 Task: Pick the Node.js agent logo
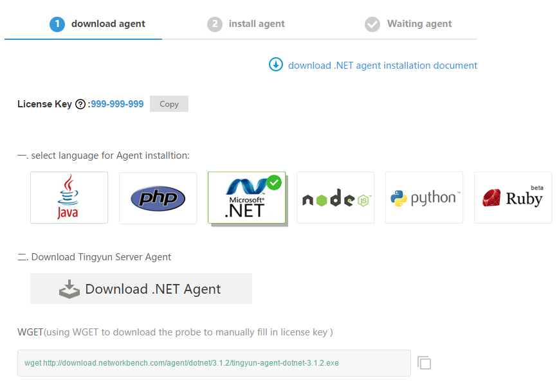[x=335, y=198]
